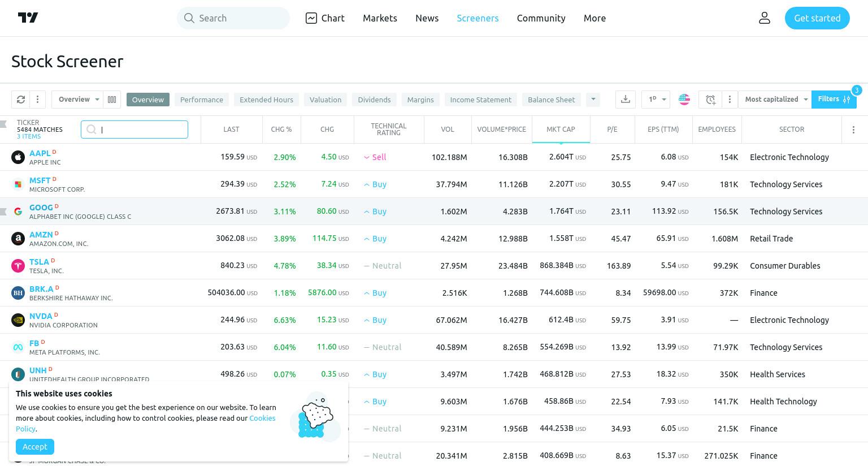This screenshot has width=868, height=466.
Task: Sort by SECTOR column header
Action: (791, 130)
